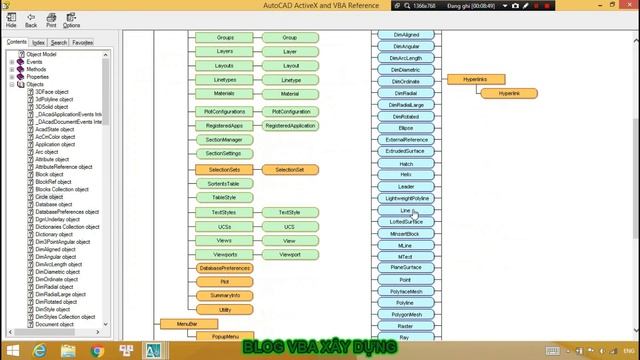Click the MText object box

406,257
